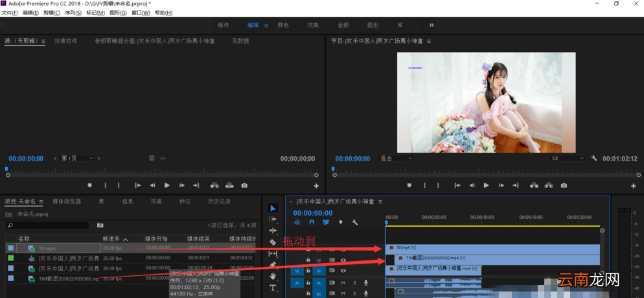Enable voice-over record on track A1
Viewport: 644px width, 298px height.
click(365, 282)
